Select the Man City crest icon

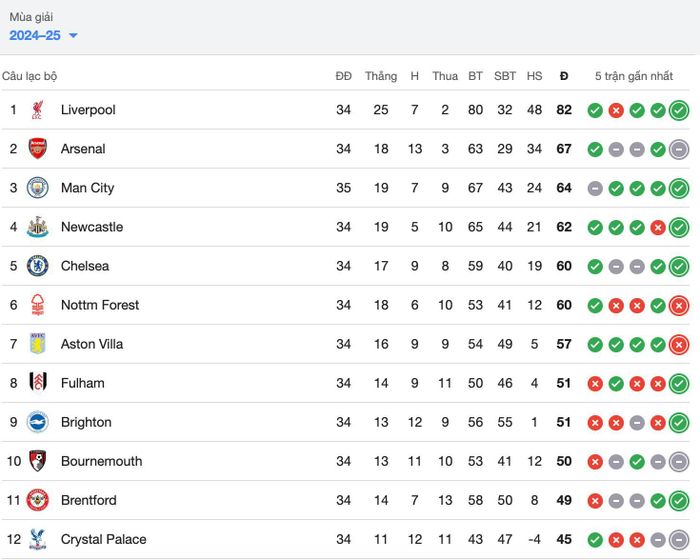tap(38, 188)
